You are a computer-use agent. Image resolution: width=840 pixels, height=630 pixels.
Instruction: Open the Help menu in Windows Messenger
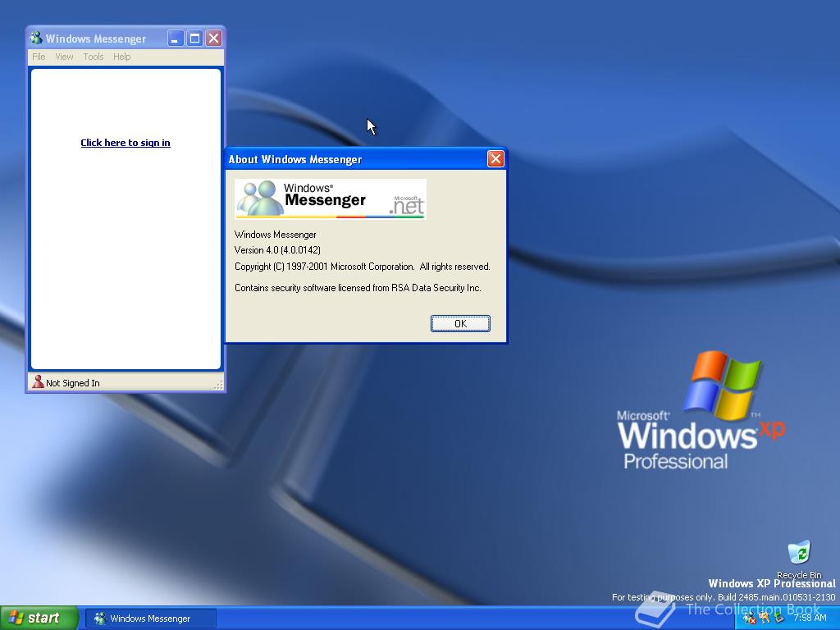[x=121, y=57]
